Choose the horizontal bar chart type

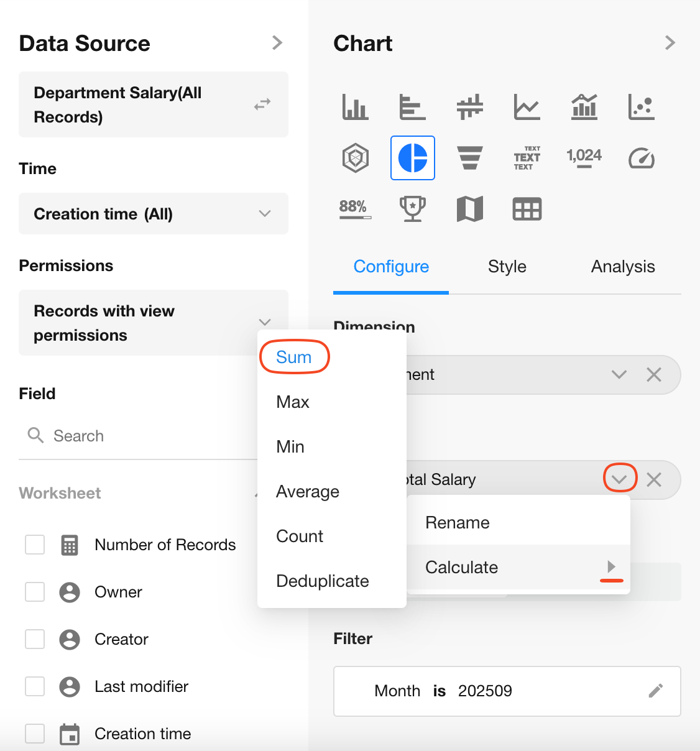click(x=412, y=107)
